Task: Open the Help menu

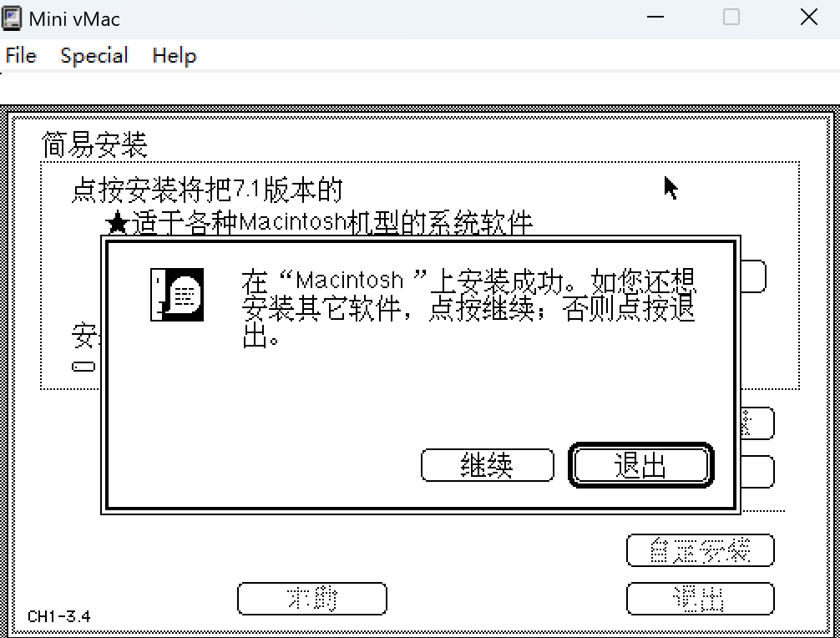Action: point(174,56)
